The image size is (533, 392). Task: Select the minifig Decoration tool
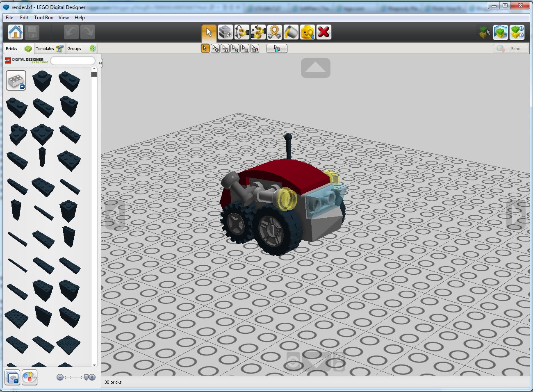pyautogui.click(x=307, y=32)
